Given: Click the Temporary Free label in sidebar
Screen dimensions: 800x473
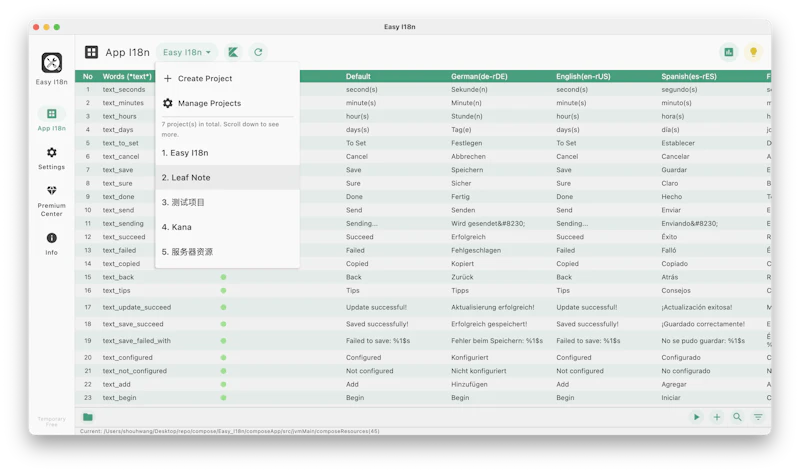Looking at the screenshot, I should [x=52, y=421].
